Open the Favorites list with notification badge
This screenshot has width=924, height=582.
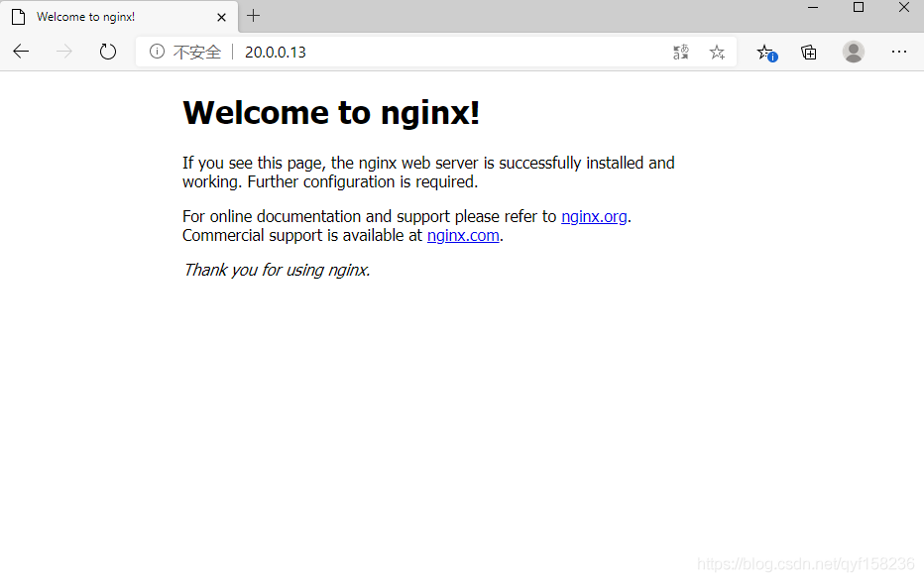766,53
